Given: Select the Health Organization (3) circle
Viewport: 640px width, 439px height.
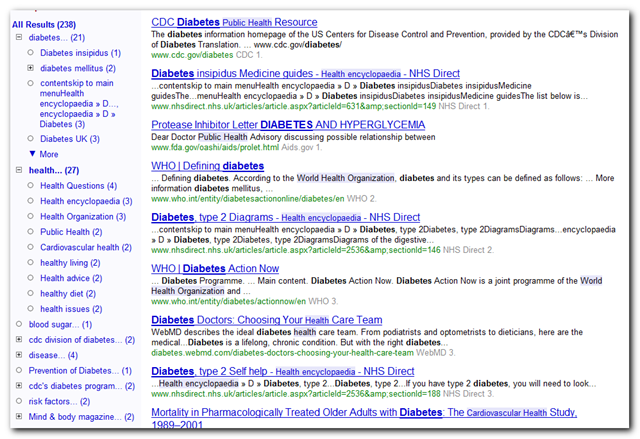Looking at the screenshot, I should pos(30,216).
